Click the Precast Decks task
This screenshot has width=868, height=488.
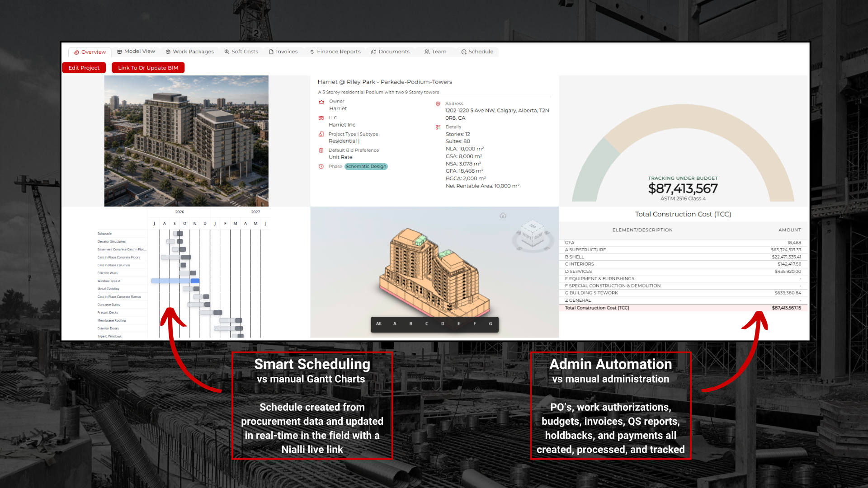click(x=108, y=313)
